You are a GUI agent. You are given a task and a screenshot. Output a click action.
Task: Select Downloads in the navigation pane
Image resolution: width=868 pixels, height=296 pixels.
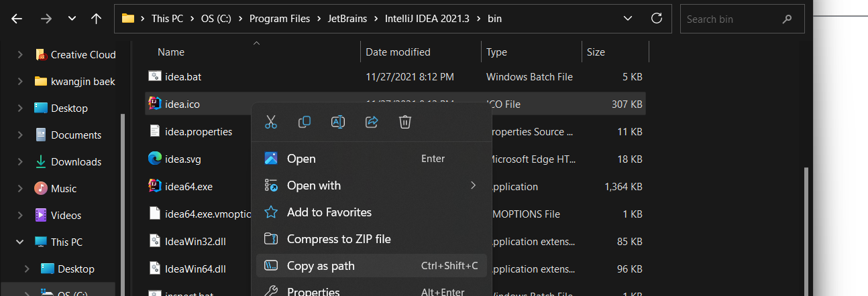tap(76, 162)
